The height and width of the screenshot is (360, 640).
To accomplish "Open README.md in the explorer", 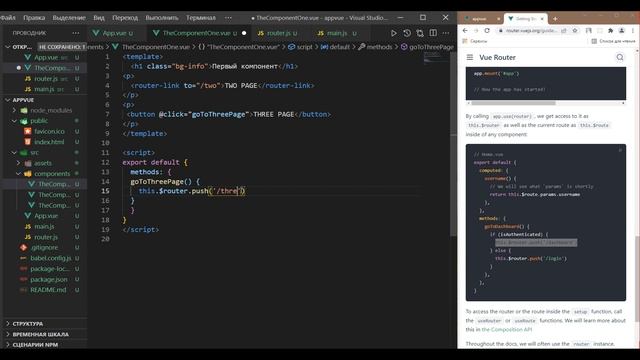I will point(48,290).
